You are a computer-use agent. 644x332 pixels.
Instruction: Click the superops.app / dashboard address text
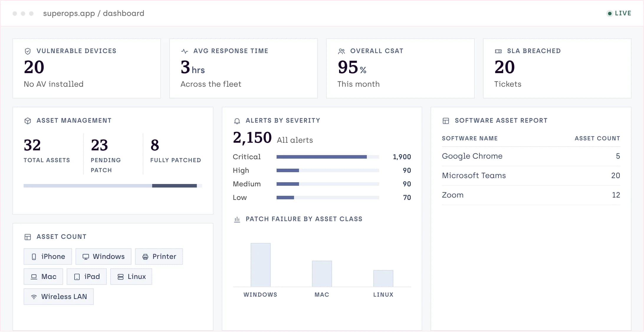(x=94, y=13)
